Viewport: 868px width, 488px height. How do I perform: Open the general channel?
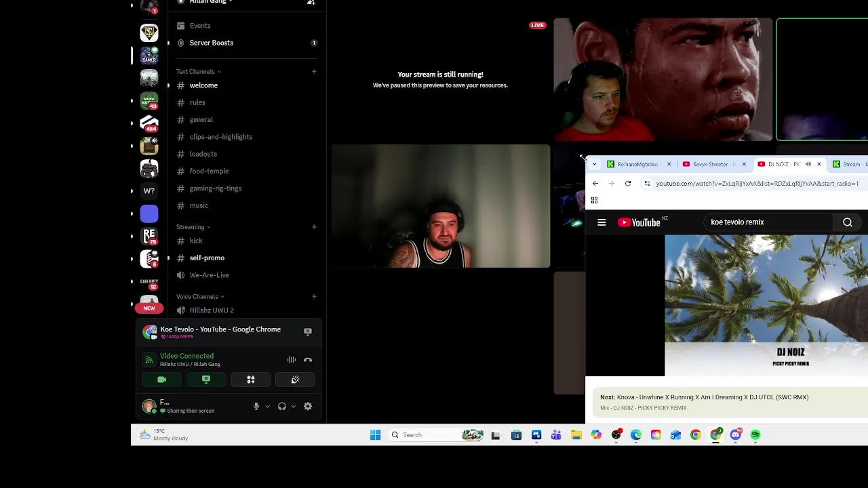point(201,120)
